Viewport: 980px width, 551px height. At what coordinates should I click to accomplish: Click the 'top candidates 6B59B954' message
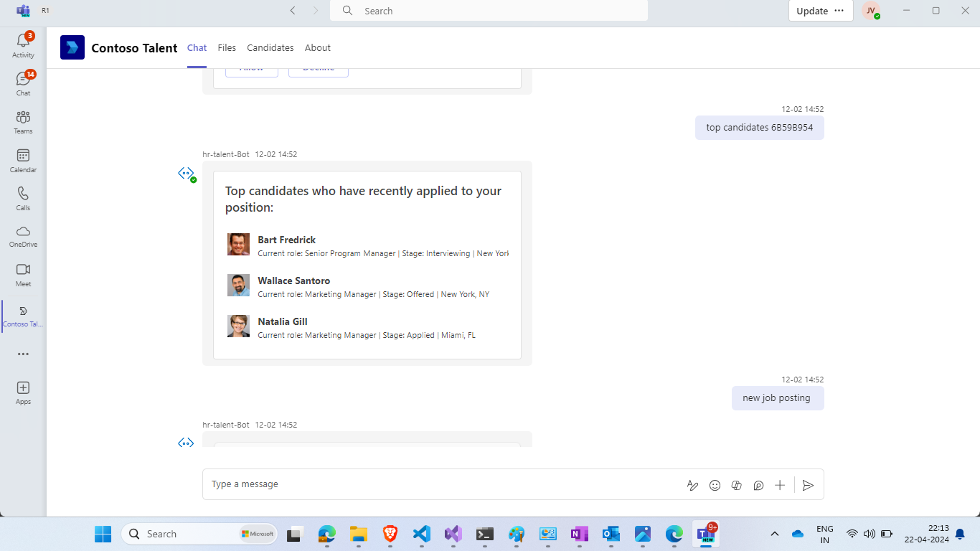point(759,128)
